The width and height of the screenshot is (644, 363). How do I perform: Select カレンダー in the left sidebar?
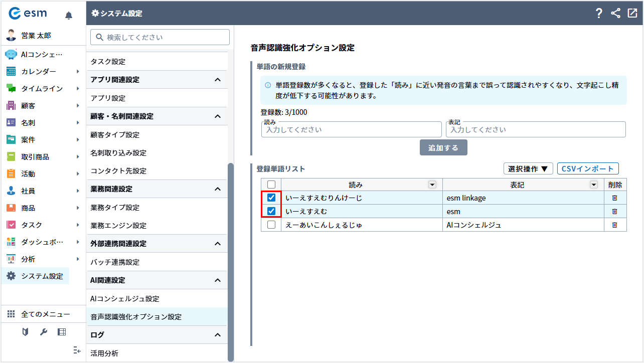(39, 72)
